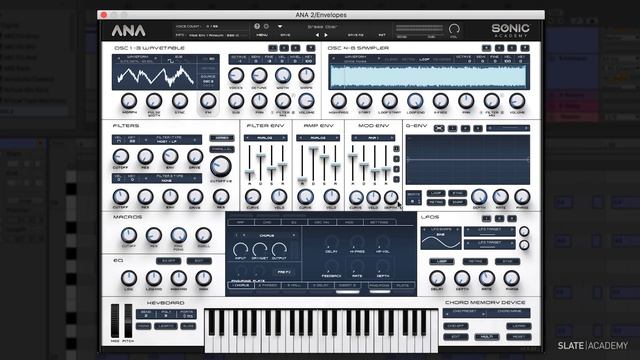
Task: Open the help question-mark icon in header
Action: (x=257, y=26)
